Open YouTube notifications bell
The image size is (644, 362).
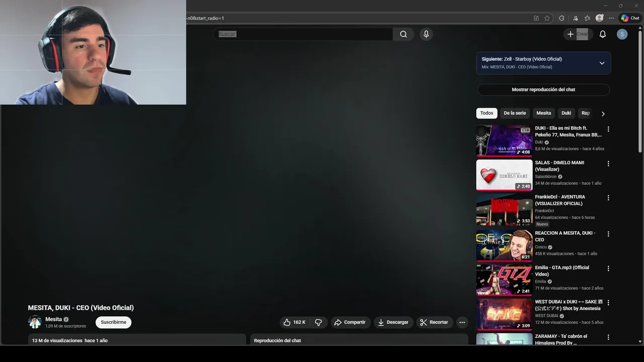click(x=602, y=34)
